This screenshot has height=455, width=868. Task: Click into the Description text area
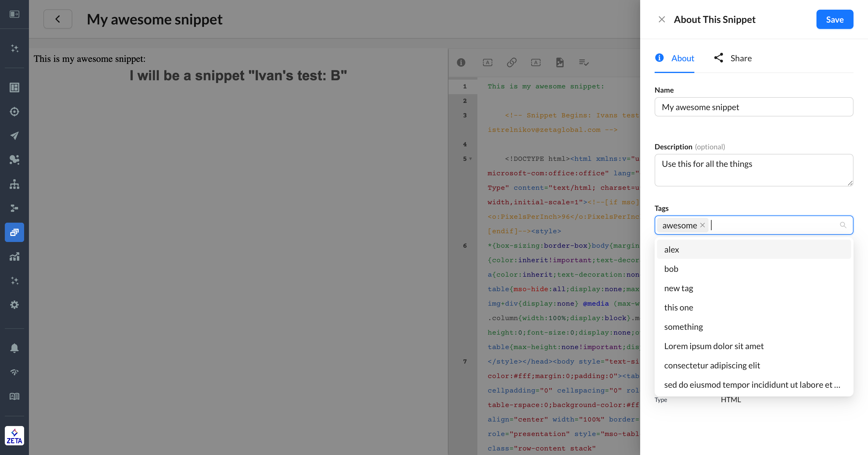pos(753,170)
